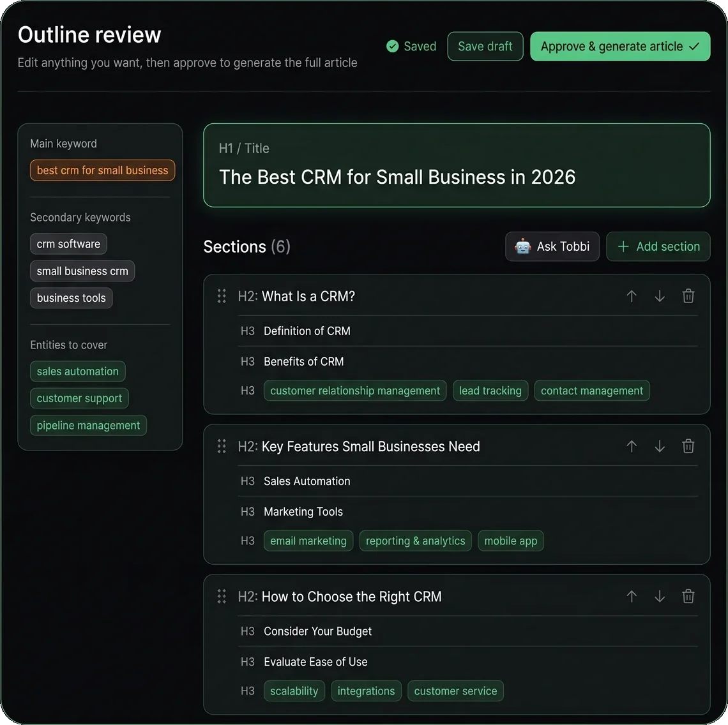
Task: Edit H3 'Consider Your Budget'
Action: (x=317, y=631)
